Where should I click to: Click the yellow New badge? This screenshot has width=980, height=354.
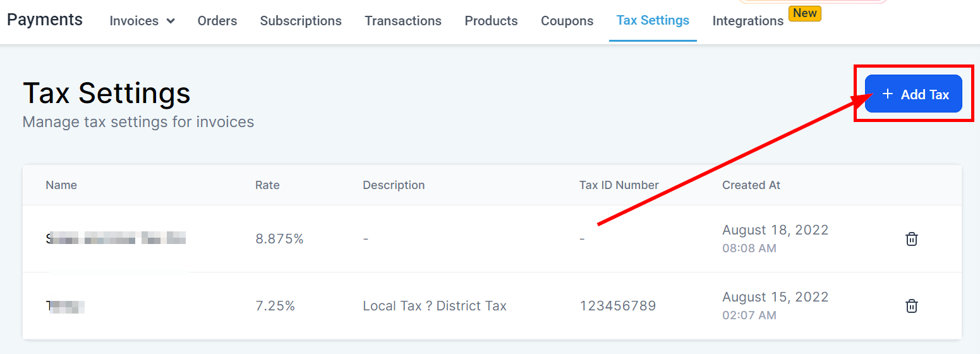click(x=804, y=13)
